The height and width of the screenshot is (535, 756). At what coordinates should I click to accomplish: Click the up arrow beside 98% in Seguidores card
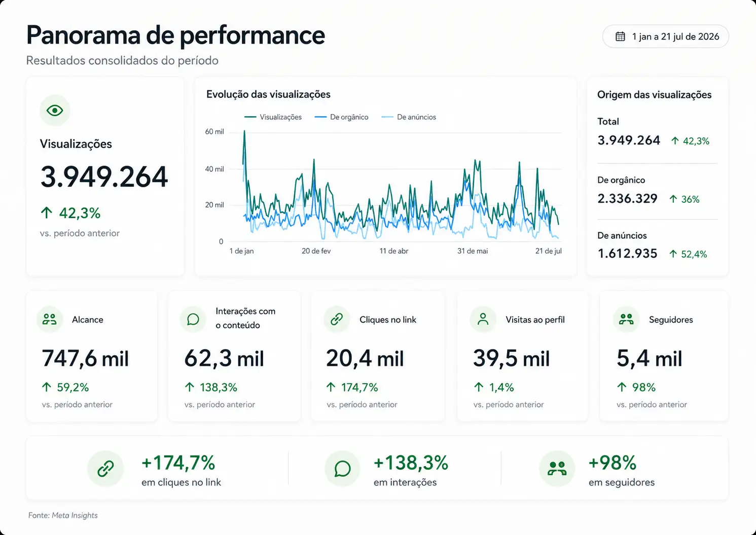pos(622,387)
